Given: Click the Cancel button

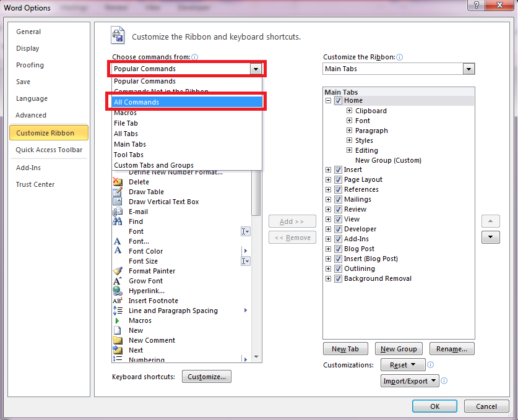Looking at the screenshot, I should tap(486, 406).
